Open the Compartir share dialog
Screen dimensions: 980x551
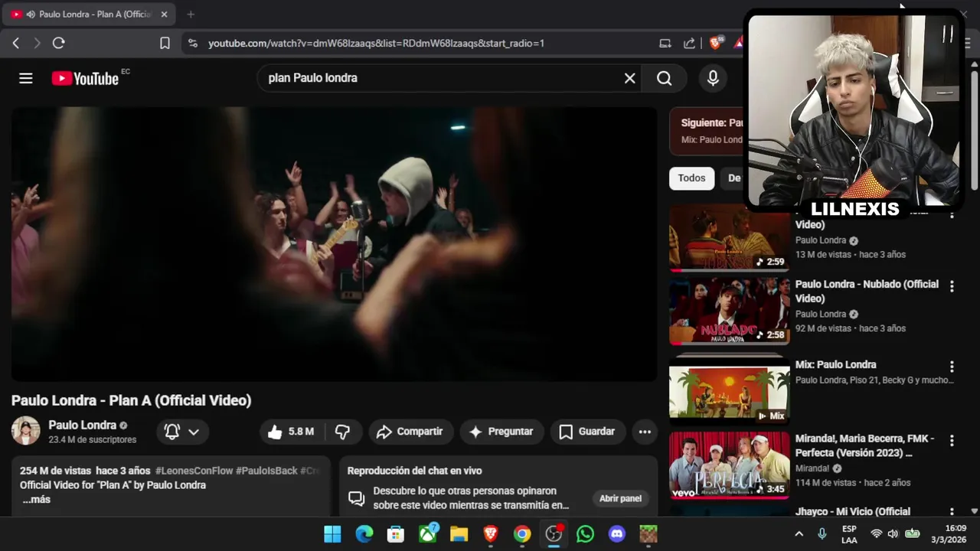(x=410, y=432)
